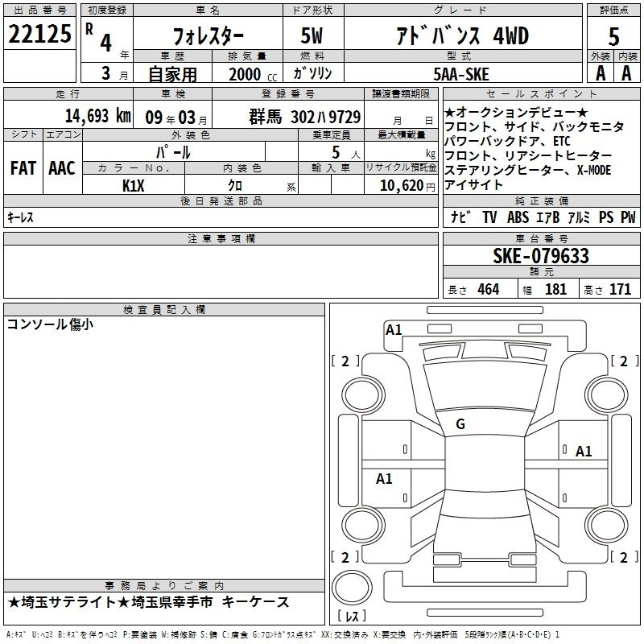644x644 pixels.
Task: Click the AAC air conditioner cell
Action: tap(62, 168)
